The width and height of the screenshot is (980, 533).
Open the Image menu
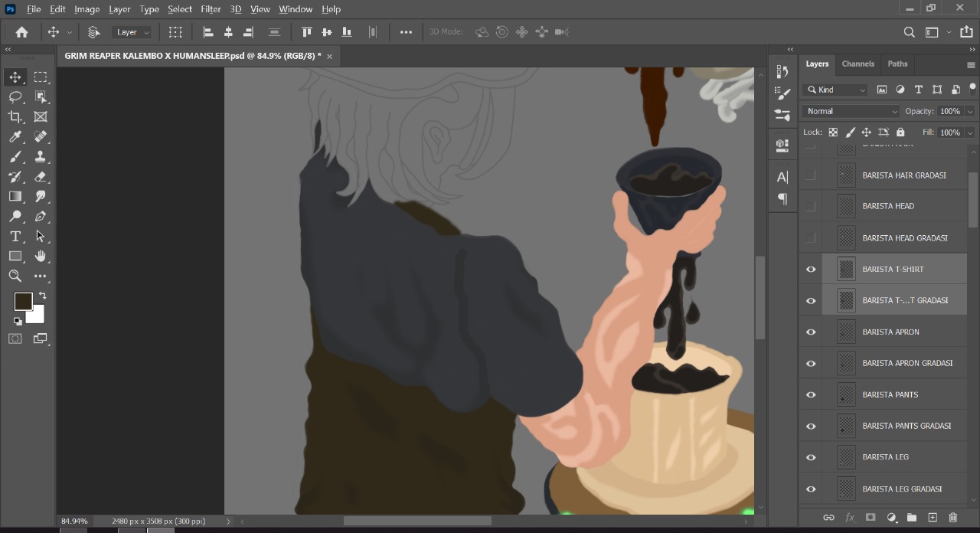(x=87, y=9)
